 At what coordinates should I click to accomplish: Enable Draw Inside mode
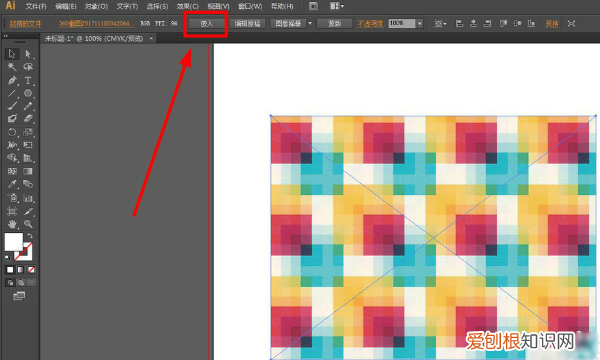click(31, 283)
